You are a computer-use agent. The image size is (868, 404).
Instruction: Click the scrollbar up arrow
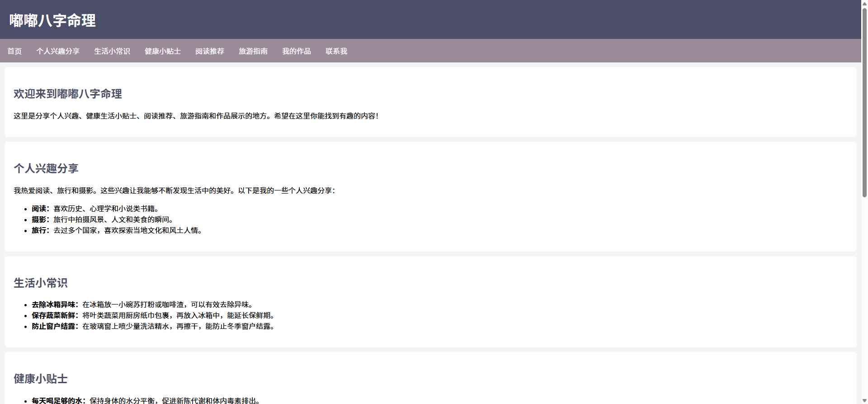tap(864, 3)
